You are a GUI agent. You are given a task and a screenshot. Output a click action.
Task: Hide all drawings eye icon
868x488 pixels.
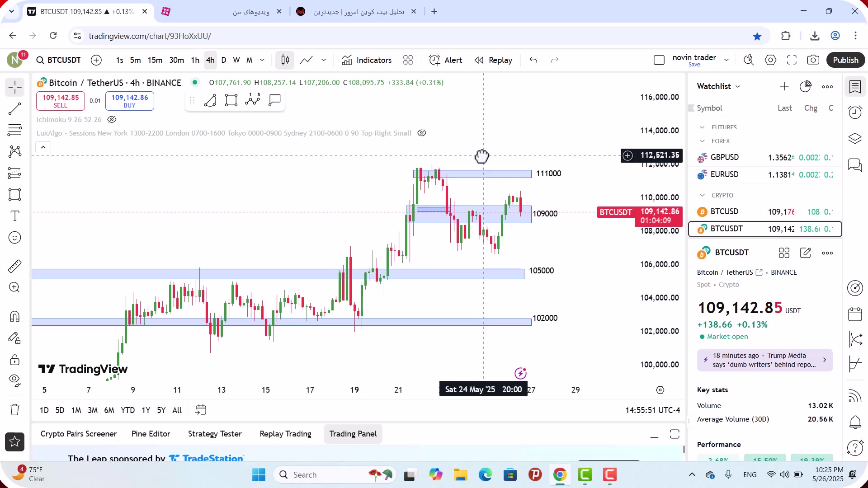point(14,381)
